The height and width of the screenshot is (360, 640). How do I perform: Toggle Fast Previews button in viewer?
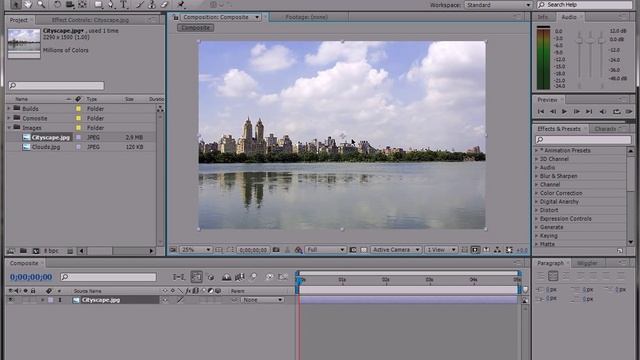coord(476,249)
